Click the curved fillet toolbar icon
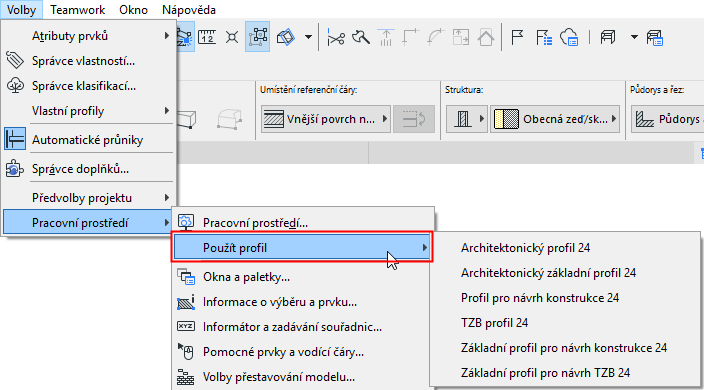The height and width of the screenshot is (390, 704). tap(435, 37)
